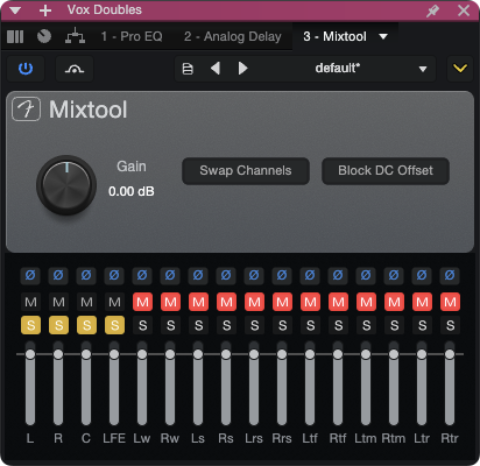Invert phase on the Rtf channel
Screen dimensions: 480x466
(x=339, y=276)
